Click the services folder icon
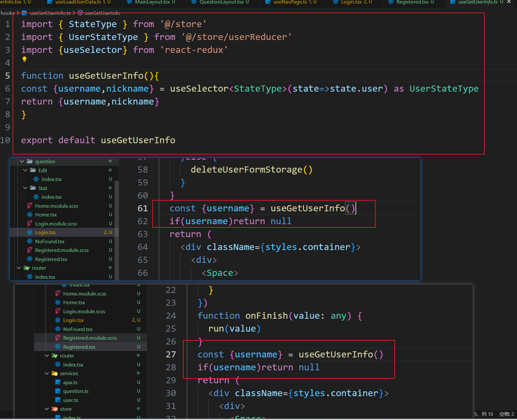Viewport: 517px width, 420px height. pyautogui.click(x=55, y=373)
